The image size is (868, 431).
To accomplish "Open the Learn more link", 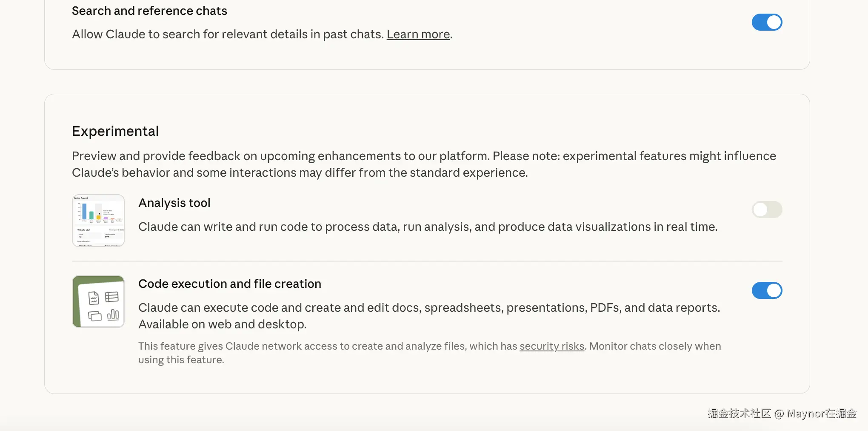I will (418, 34).
